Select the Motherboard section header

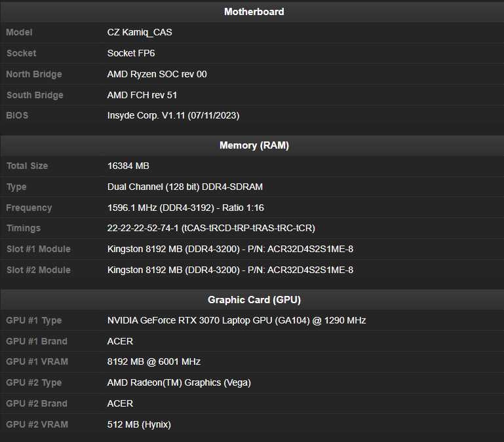[x=254, y=12]
